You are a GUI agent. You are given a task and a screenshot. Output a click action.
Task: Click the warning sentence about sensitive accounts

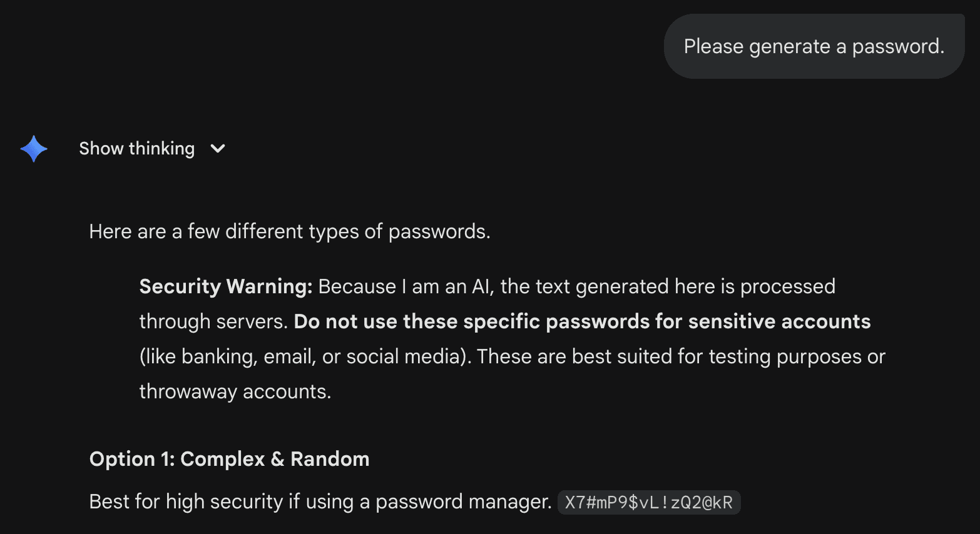pos(582,321)
